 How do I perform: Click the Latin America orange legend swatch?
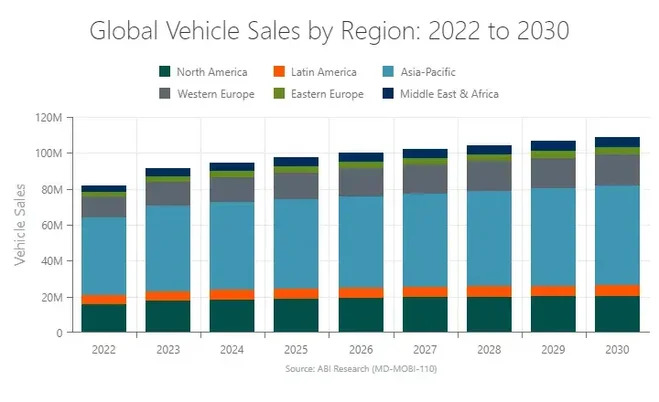(281, 71)
